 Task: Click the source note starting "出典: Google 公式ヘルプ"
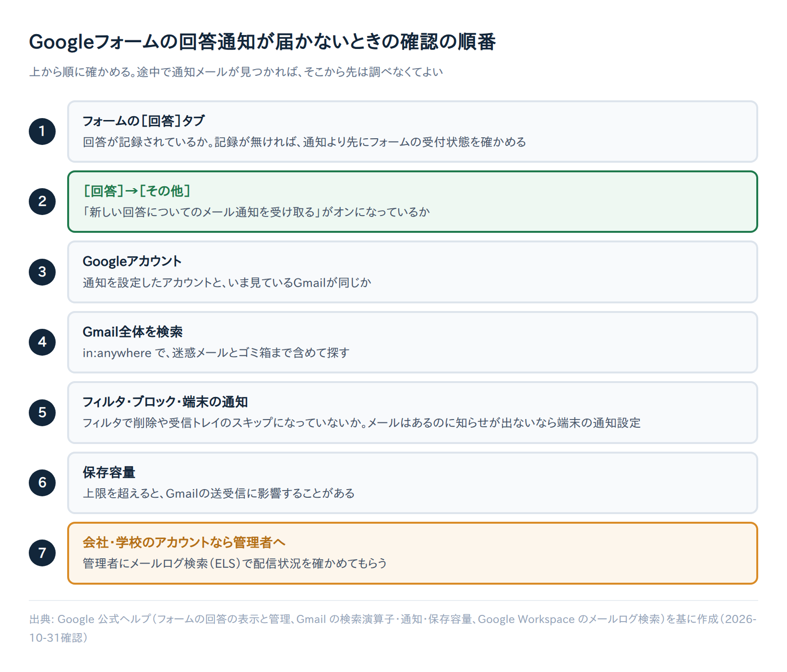393,628
